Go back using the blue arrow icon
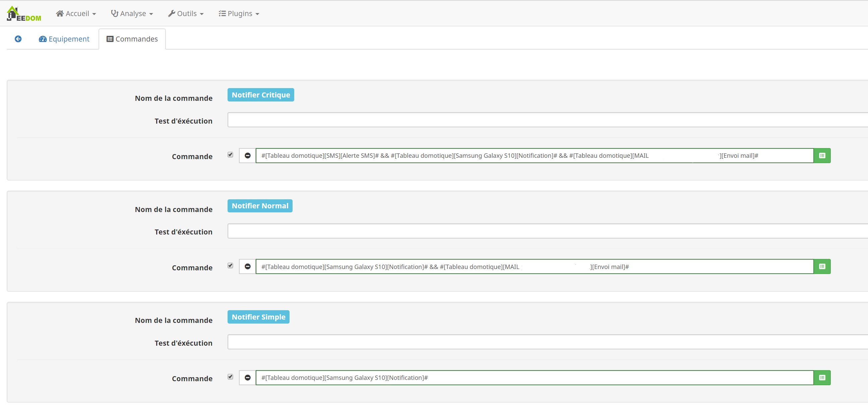This screenshot has height=410, width=868. [18, 39]
